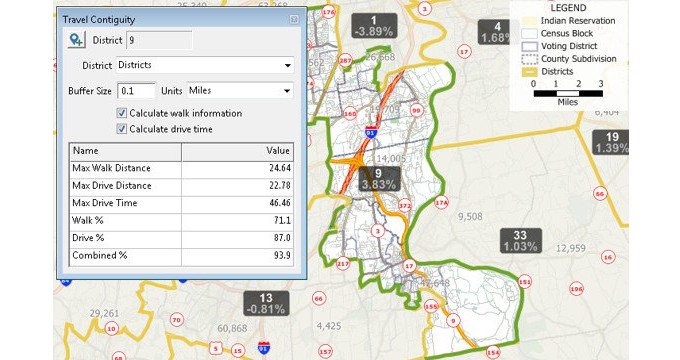Select the Max Walk Distance row
This screenshot has height=360, width=680.
click(x=181, y=169)
